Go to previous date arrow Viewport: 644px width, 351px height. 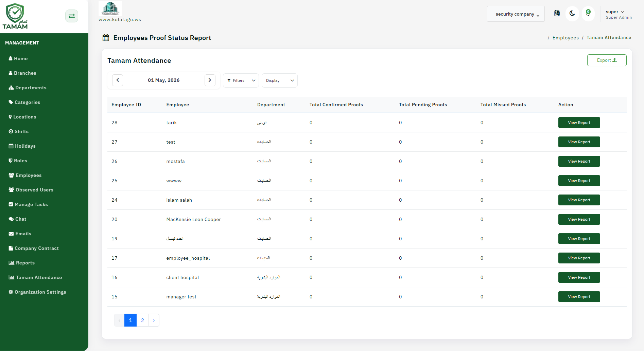point(118,80)
